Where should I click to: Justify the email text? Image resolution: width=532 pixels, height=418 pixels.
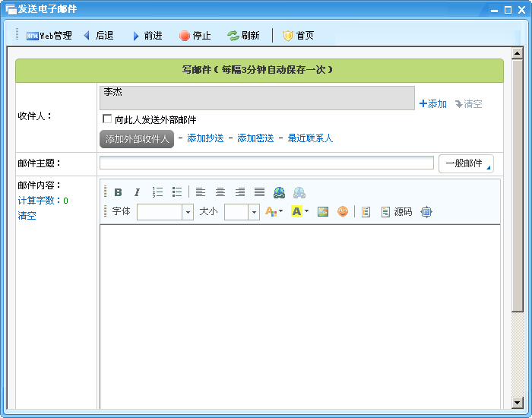click(259, 192)
